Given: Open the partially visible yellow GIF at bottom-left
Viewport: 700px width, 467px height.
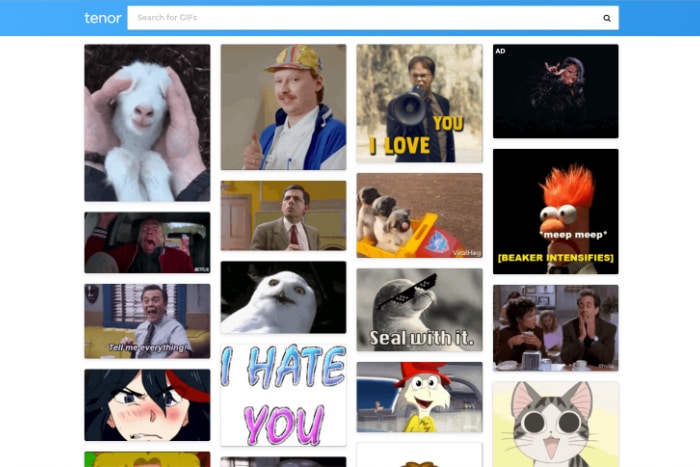Looking at the screenshot, I should click(x=147, y=459).
